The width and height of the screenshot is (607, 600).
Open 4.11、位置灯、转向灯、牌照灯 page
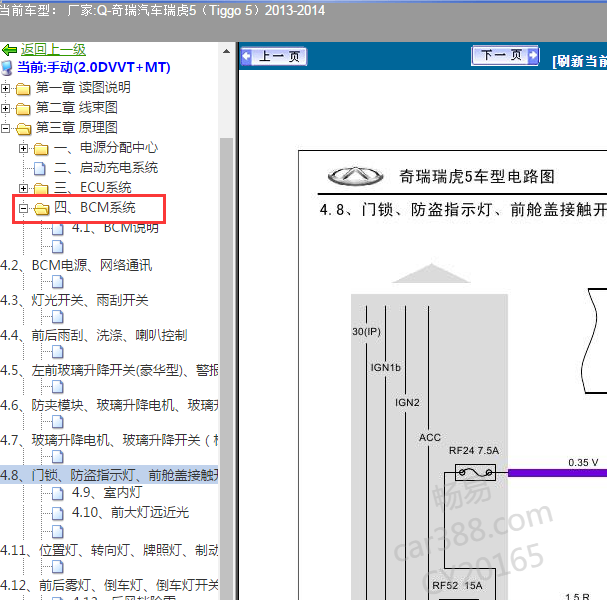109,550
